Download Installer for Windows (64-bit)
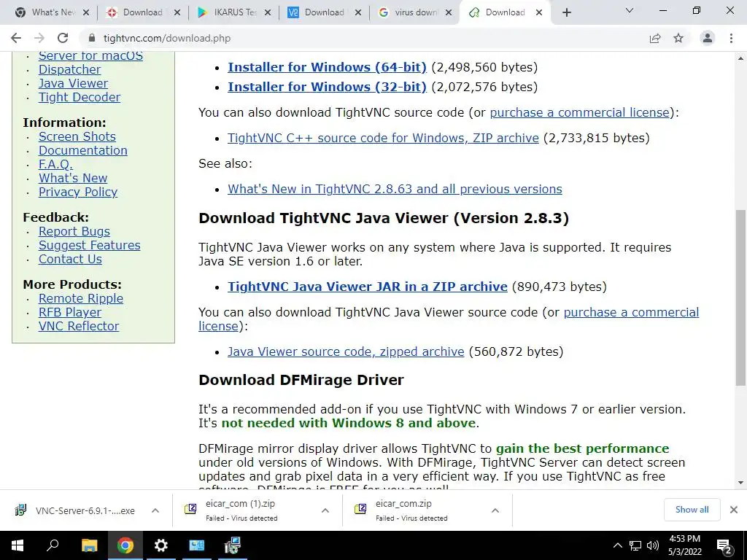 tap(327, 67)
